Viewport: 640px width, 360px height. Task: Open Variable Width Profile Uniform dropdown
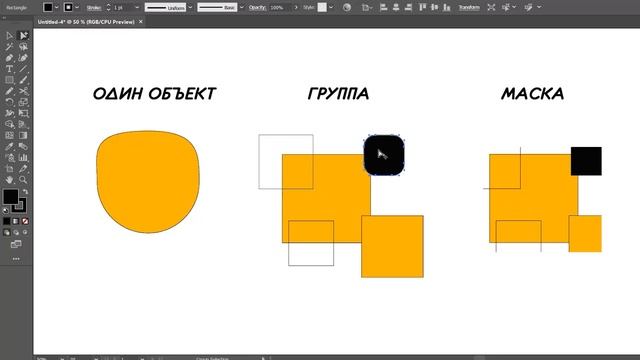(x=190, y=7)
